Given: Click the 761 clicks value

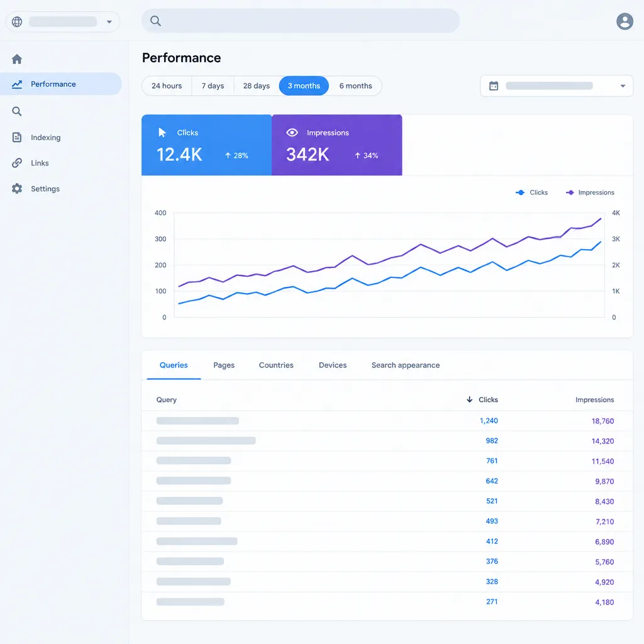Looking at the screenshot, I should [492, 461].
